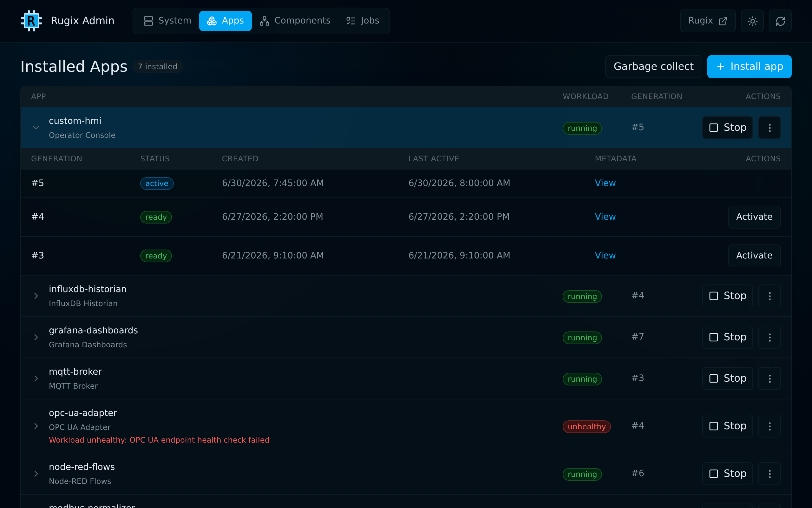Open the external Rugix link

(708, 21)
